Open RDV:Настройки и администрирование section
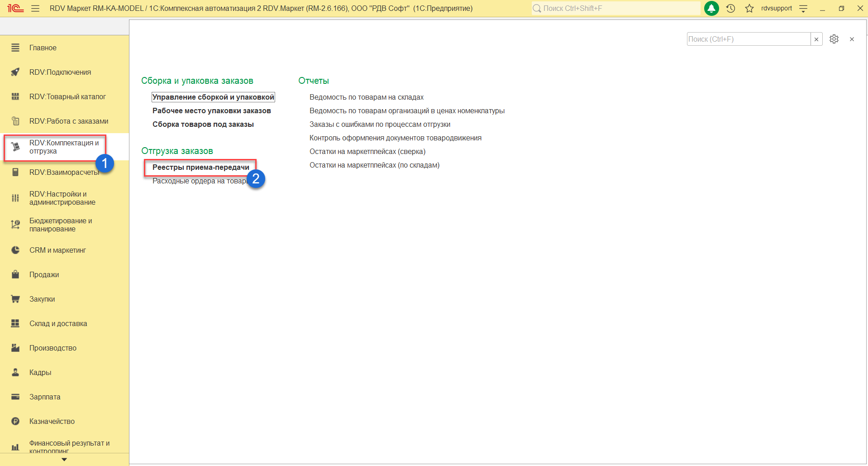Screen dimensions: 868x466 tap(62, 198)
